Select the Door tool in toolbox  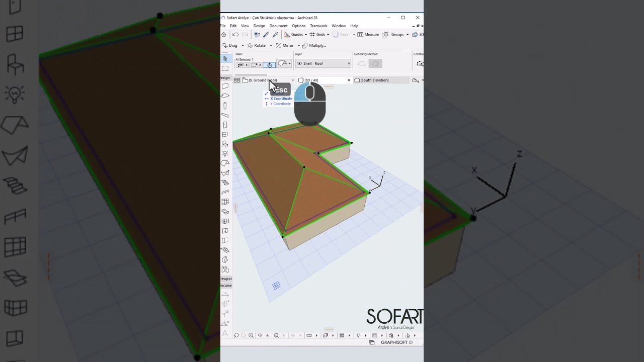coord(225,125)
